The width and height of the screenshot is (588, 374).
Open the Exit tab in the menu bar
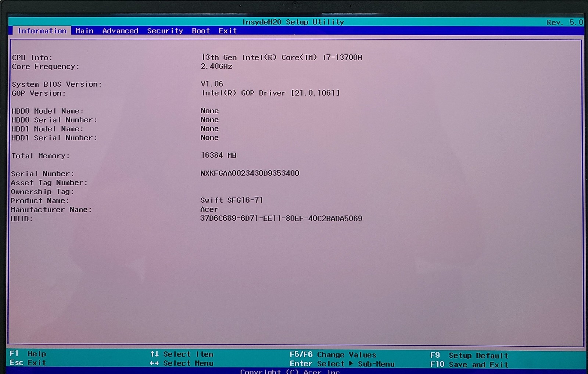[228, 31]
